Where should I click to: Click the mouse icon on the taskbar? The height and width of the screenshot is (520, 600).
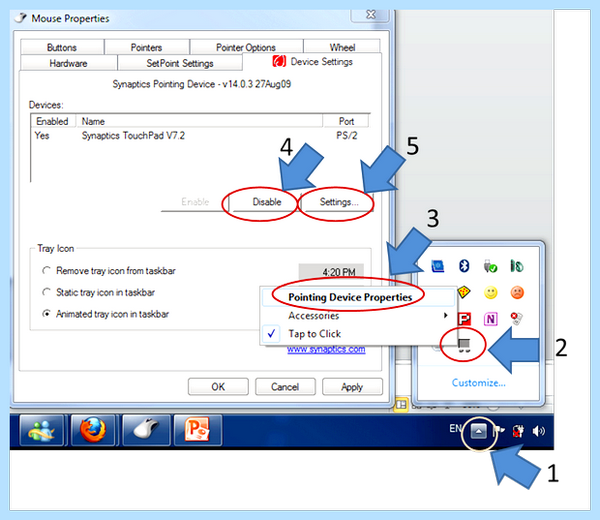[x=146, y=430]
